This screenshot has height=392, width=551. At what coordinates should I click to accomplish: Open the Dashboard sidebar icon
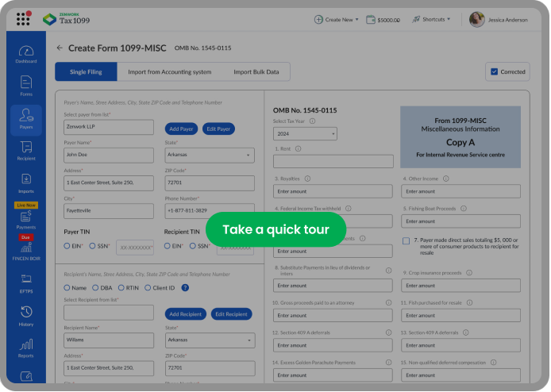coord(25,53)
